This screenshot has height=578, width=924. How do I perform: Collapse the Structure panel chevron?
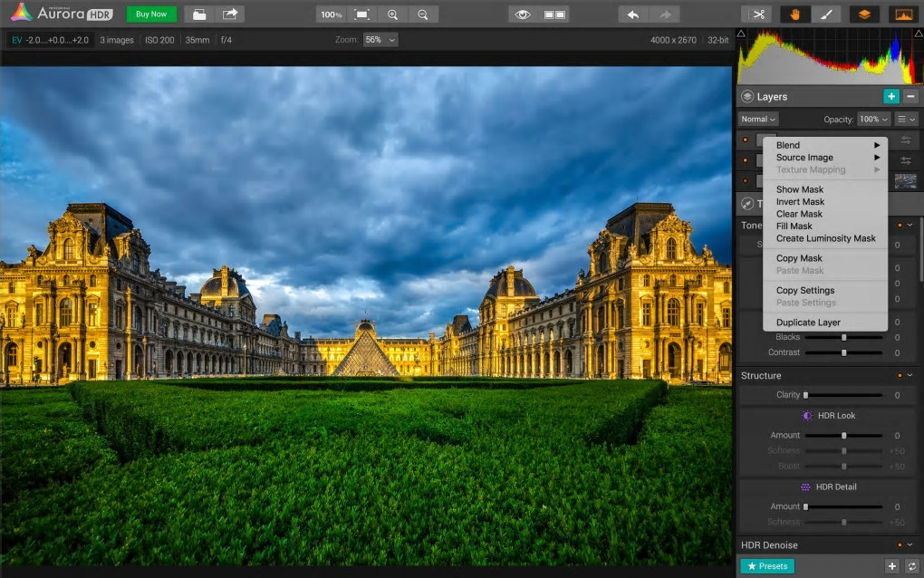(910, 375)
